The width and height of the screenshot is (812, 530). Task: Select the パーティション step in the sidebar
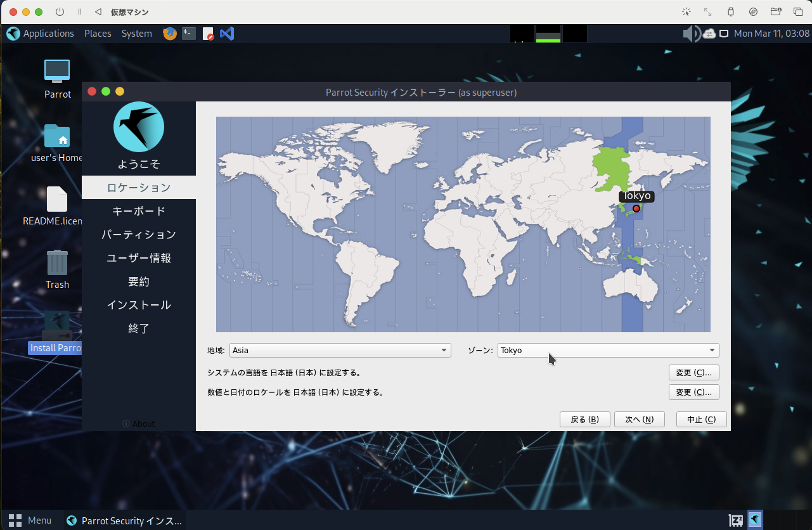(x=139, y=235)
